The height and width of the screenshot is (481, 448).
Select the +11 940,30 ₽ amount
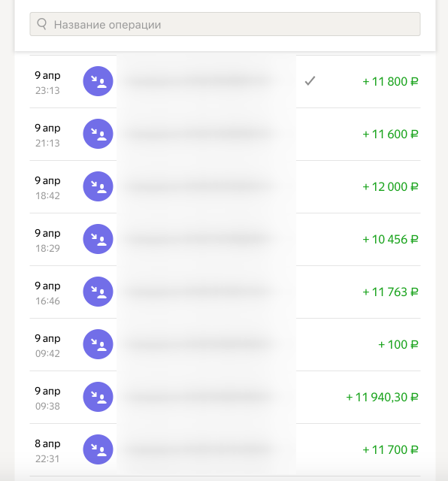tap(382, 397)
